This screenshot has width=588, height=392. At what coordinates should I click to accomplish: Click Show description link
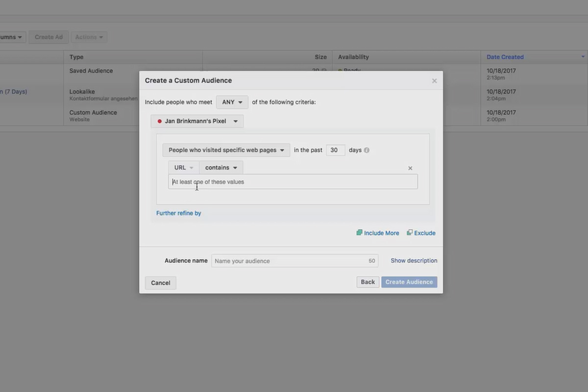click(x=414, y=261)
